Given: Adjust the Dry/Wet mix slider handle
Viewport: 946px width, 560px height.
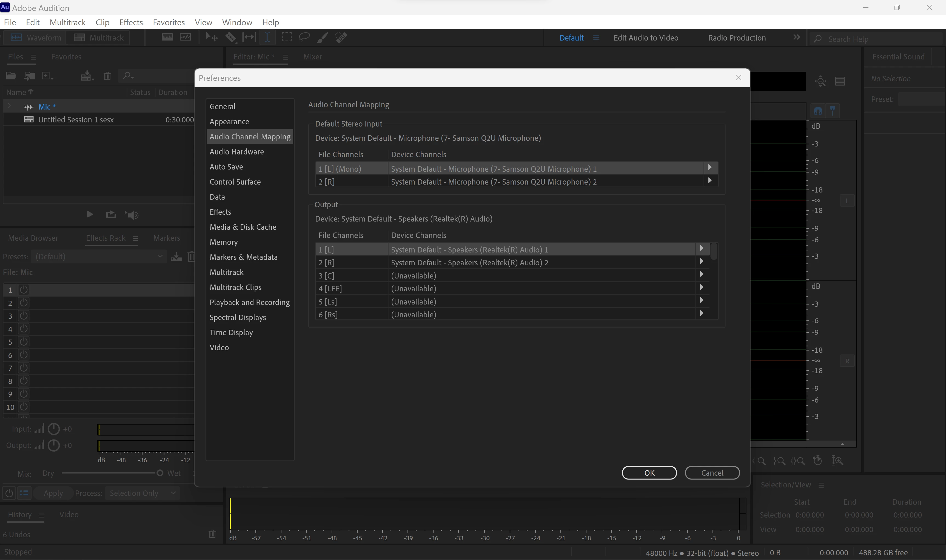Looking at the screenshot, I should (x=160, y=473).
